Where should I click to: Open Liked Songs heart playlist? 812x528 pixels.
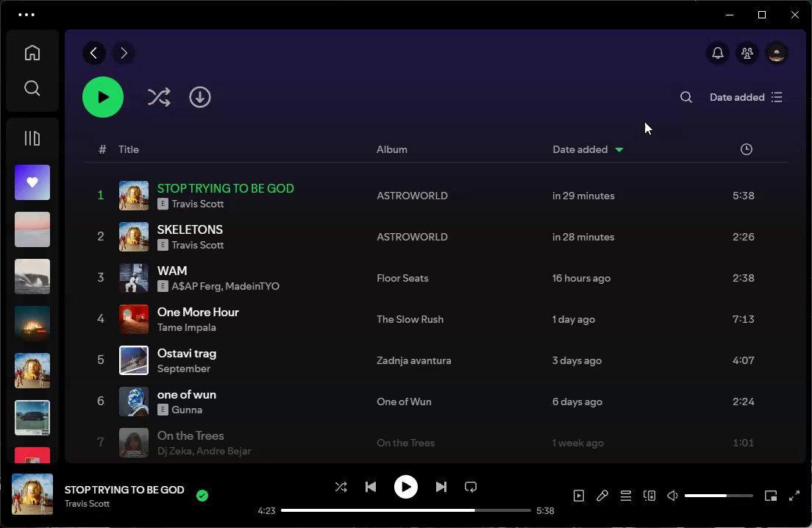click(x=32, y=182)
